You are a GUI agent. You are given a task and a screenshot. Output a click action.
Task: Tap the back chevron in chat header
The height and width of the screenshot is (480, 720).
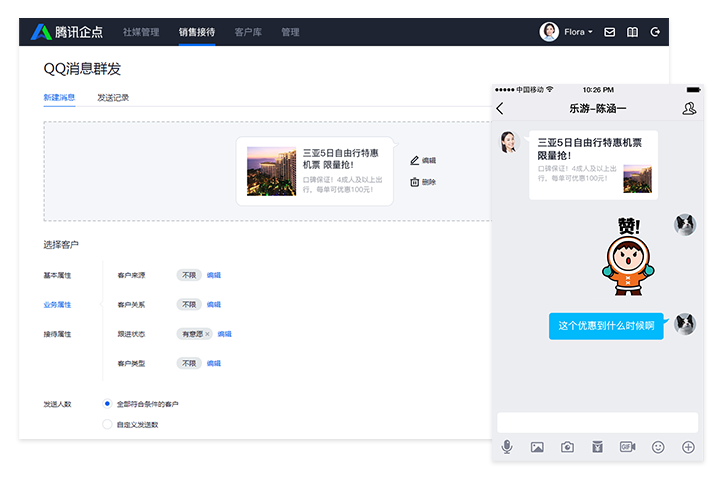coord(501,108)
